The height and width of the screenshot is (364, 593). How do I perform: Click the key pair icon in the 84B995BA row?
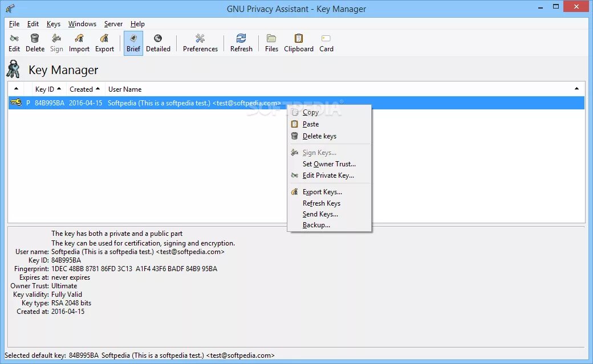[16, 103]
